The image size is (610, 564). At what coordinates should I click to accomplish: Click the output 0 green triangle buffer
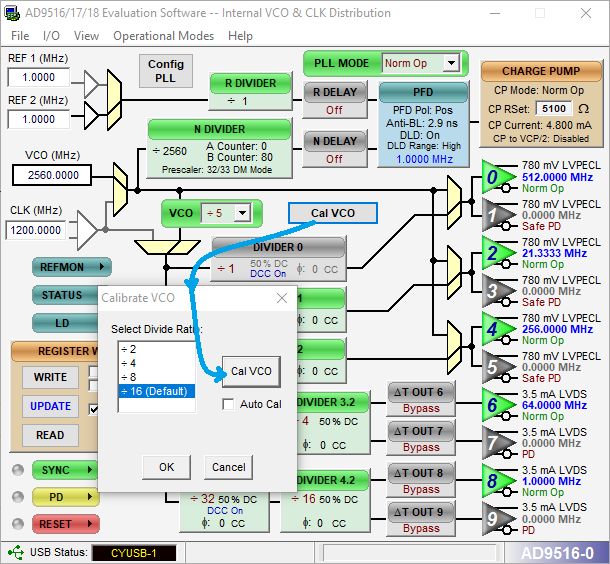[x=496, y=177]
